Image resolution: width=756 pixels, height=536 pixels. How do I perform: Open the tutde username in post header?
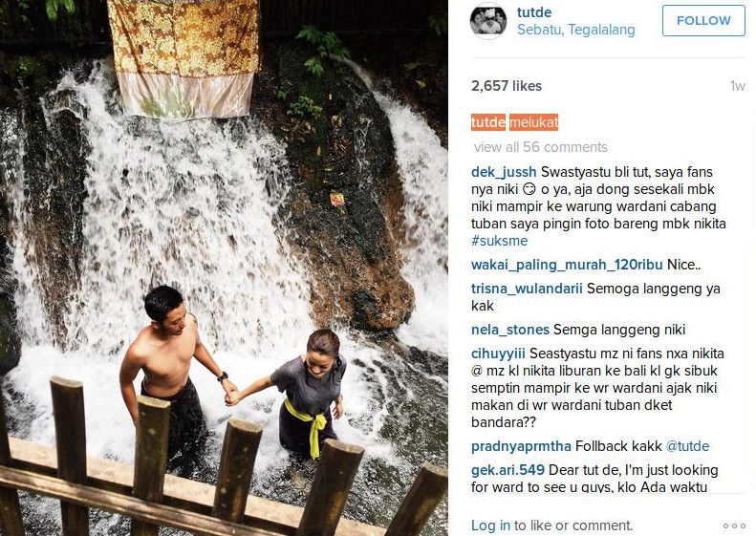coord(534,12)
